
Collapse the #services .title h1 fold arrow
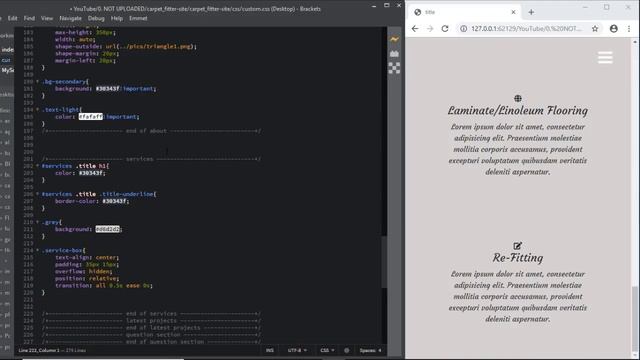pyautogui.click(x=38, y=166)
